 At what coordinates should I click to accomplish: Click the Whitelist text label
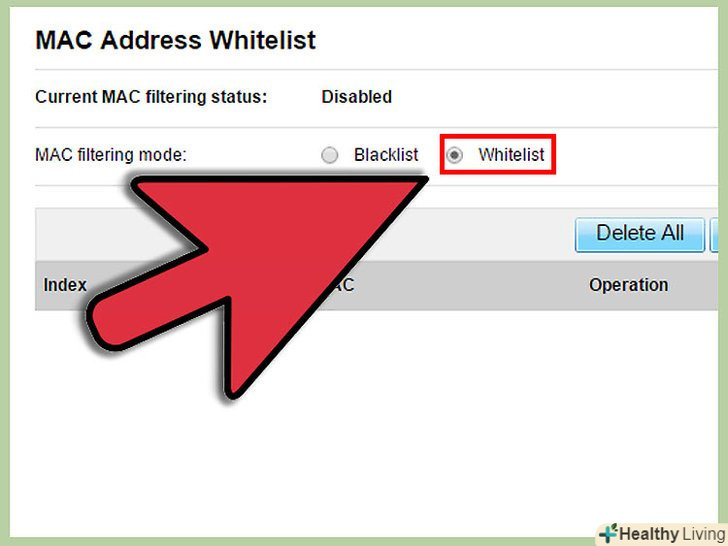pos(511,155)
